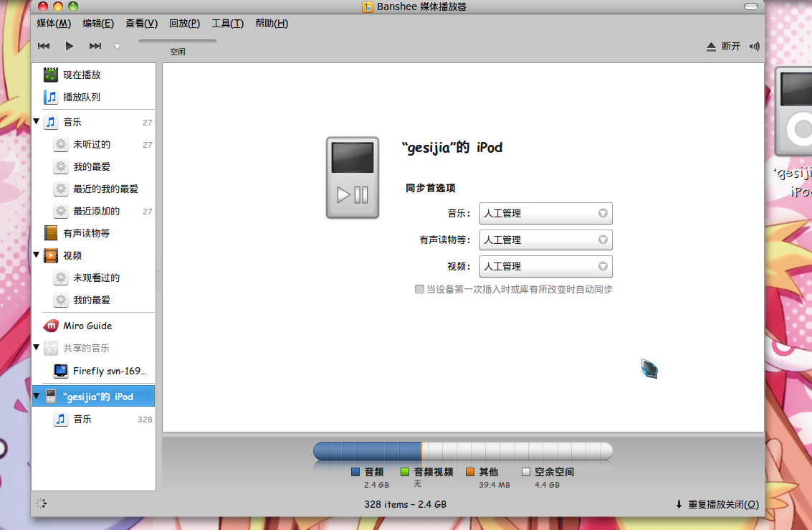
Task: Open the 未观看过的 video playlist icon
Action: click(61, 278)
